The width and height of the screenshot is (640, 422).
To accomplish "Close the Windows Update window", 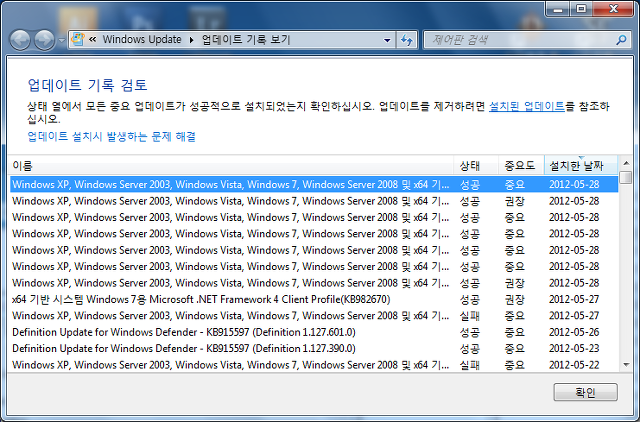I will (613, 9).
